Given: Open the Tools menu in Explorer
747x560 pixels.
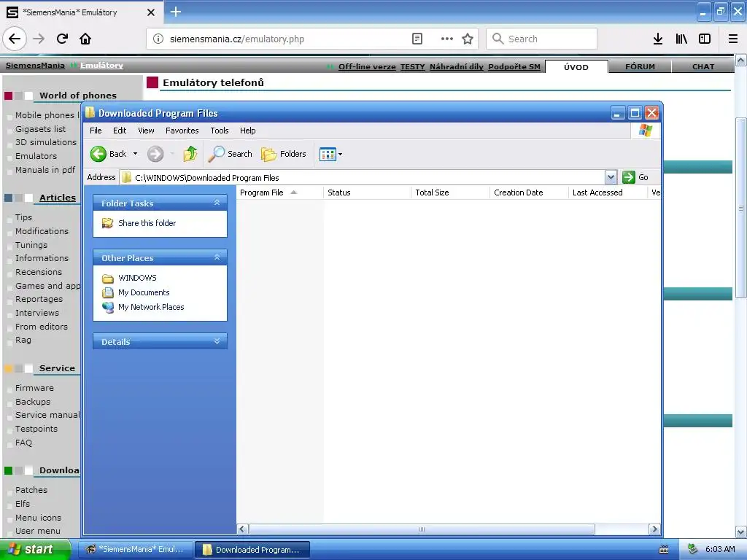Looking at the screenshot, I should [x=220, y=131].
